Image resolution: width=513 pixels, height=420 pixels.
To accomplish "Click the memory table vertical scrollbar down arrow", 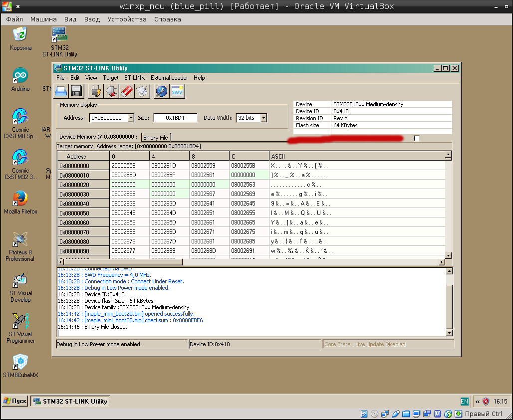I will point(449,255).
